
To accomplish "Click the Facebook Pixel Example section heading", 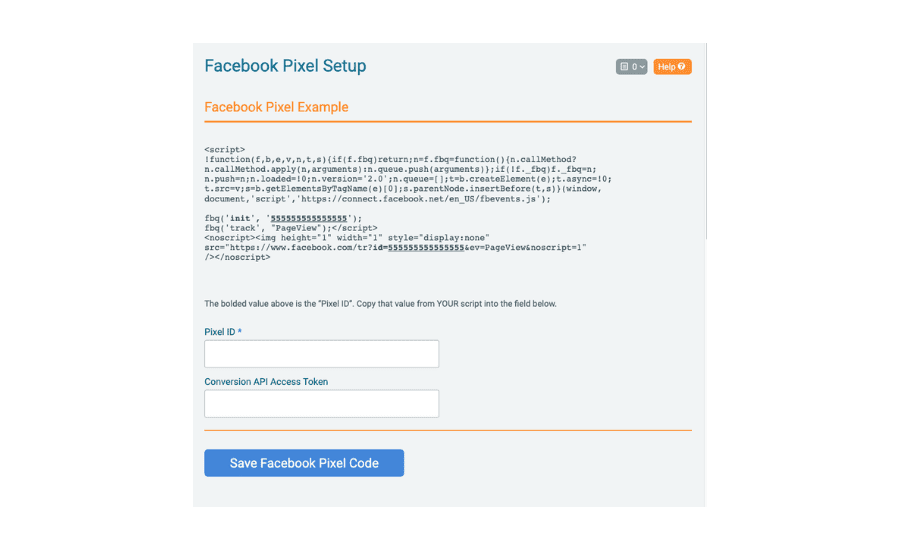I will point(276,107).
